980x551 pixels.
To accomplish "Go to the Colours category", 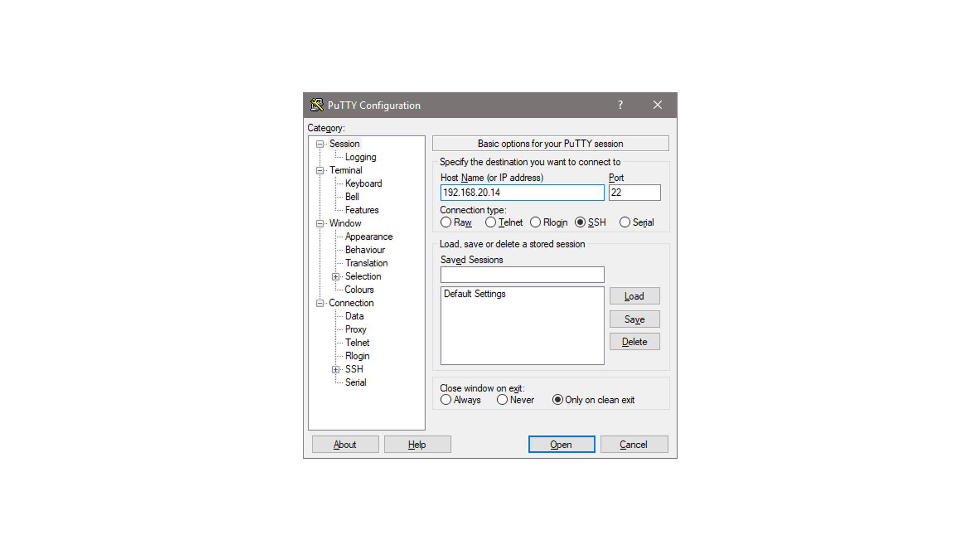I will point(359,290).
